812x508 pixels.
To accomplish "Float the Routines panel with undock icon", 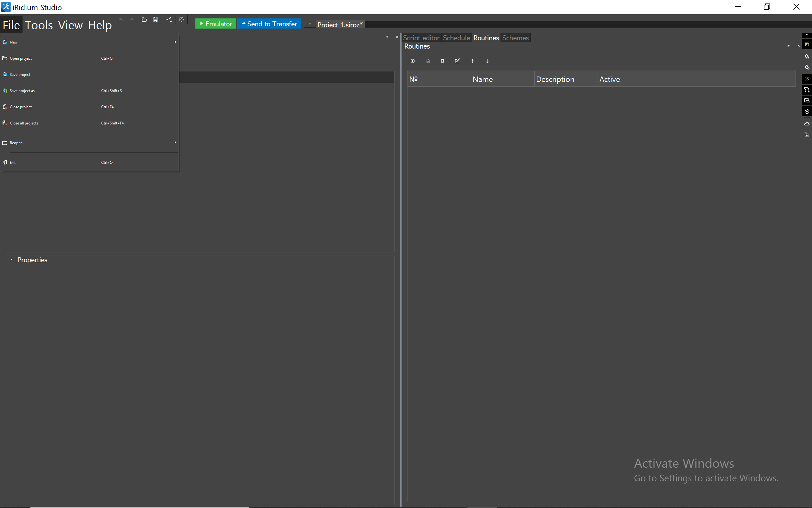I will 789,46.
